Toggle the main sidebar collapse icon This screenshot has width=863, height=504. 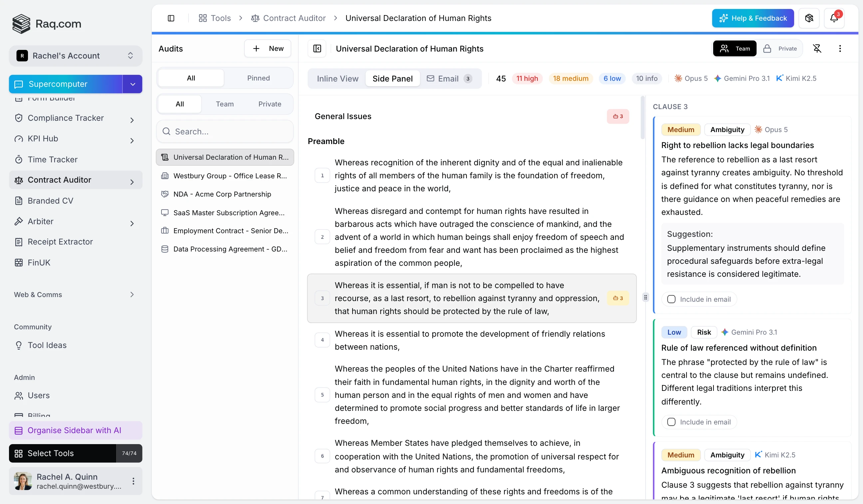point(171,18)
